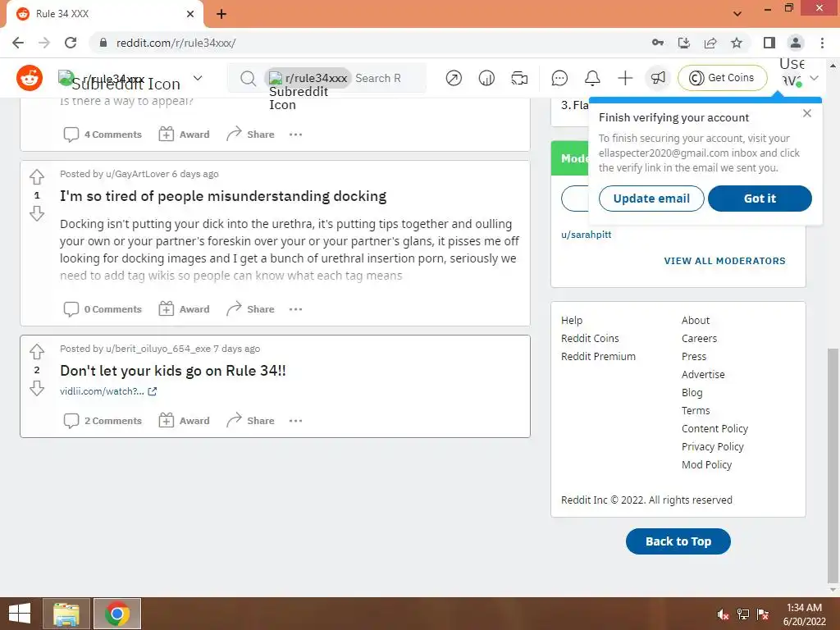Award the Don't let your kids post
Image resolution: width=840 pixels, height=630 pixels.
coord(185,421)
